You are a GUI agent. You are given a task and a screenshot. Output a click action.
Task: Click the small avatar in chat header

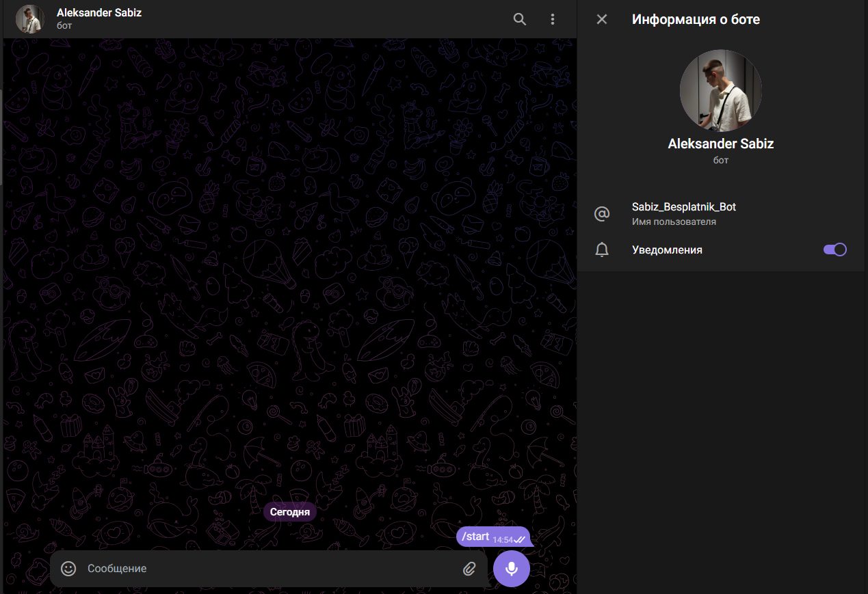point(30,19)
